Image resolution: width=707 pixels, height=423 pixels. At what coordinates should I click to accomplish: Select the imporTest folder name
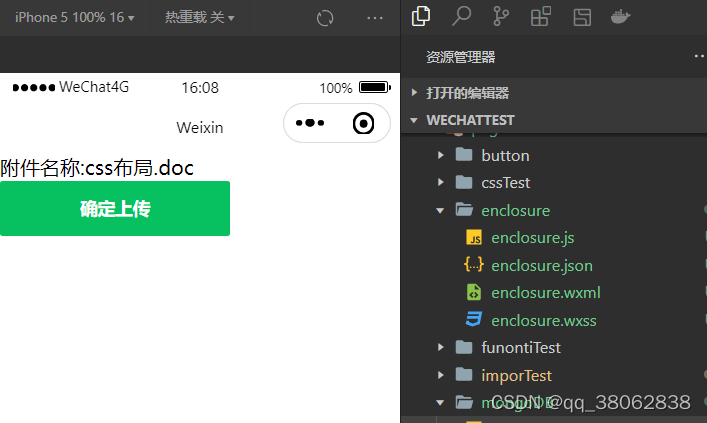516,375
